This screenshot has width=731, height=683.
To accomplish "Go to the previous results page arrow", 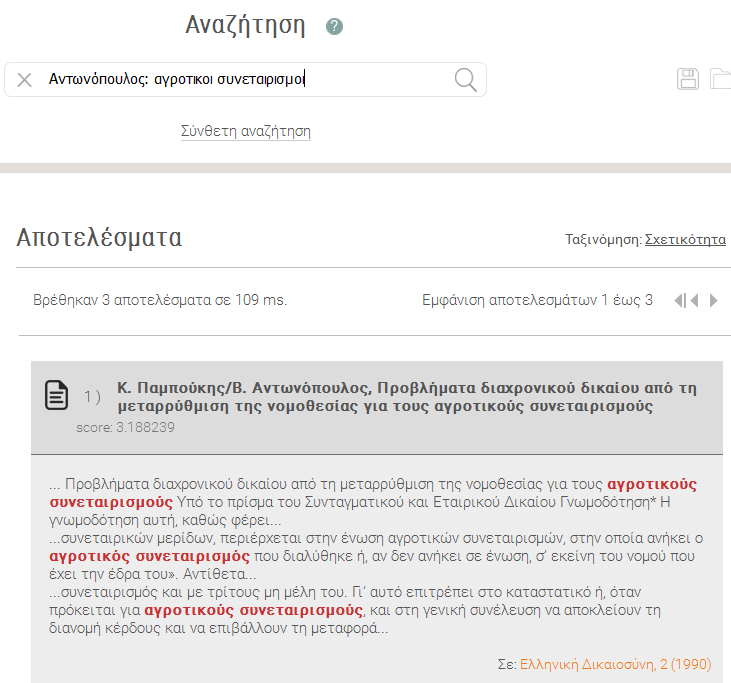I will [694, 300].
